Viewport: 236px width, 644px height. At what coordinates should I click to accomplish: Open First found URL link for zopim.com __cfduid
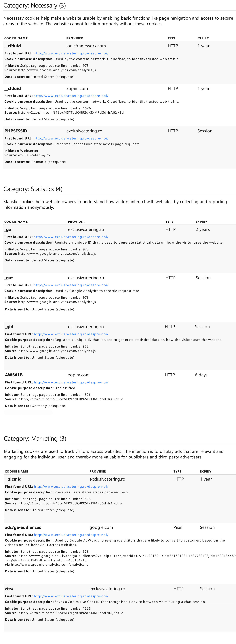[71, 96]
